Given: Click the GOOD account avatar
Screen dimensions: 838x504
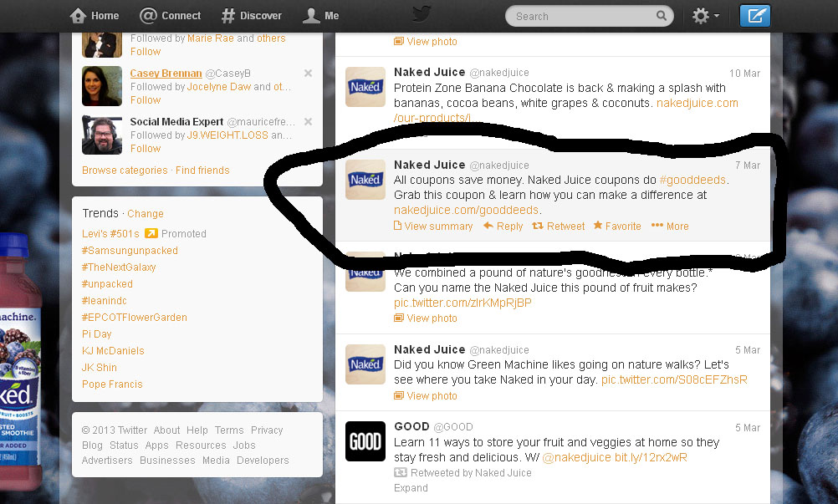Looking at the screenshot, I should (x=365, y=441).
